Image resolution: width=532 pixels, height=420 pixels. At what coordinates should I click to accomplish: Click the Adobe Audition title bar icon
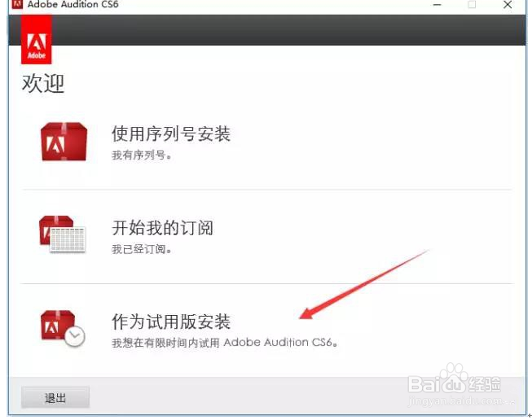click(17, 4)
